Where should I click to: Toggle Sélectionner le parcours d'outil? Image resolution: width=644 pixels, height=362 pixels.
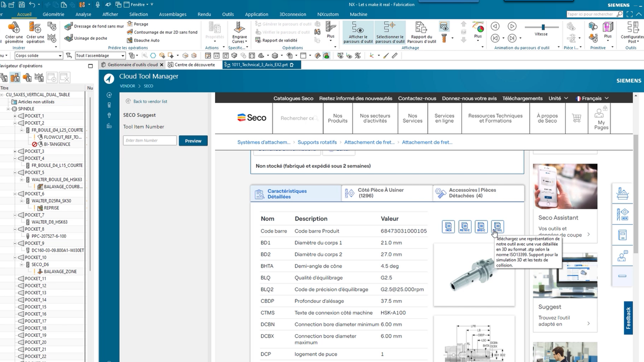390,32
